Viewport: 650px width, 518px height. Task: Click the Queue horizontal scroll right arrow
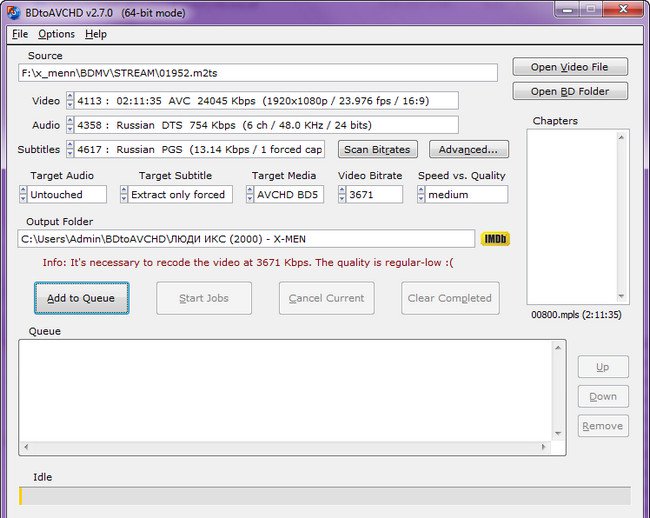point(543,447)
